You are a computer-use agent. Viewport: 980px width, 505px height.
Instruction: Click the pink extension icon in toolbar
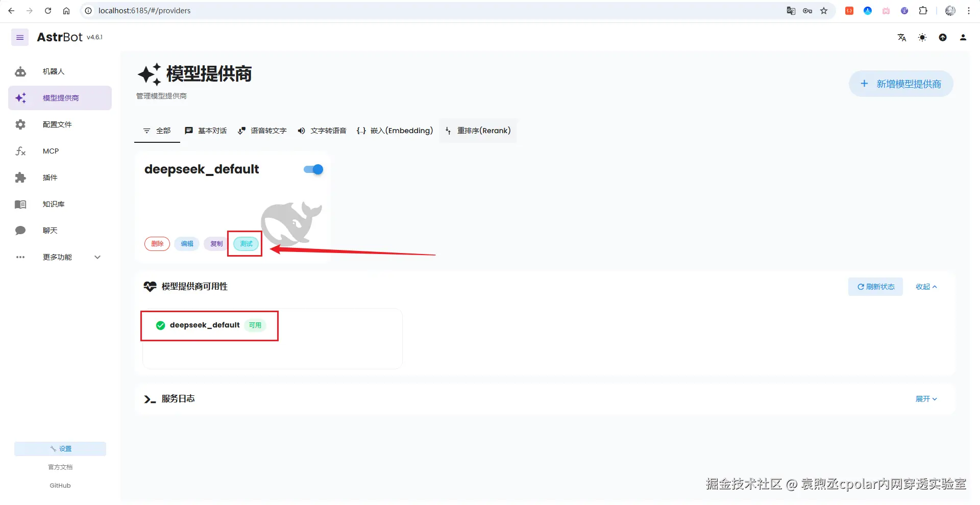(886, 11)
